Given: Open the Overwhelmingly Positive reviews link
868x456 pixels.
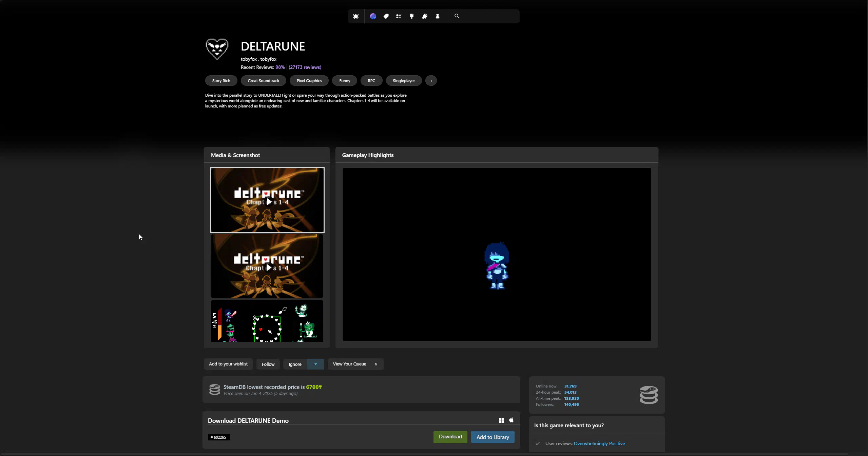Looking at the screenshot, I should 599,443.
